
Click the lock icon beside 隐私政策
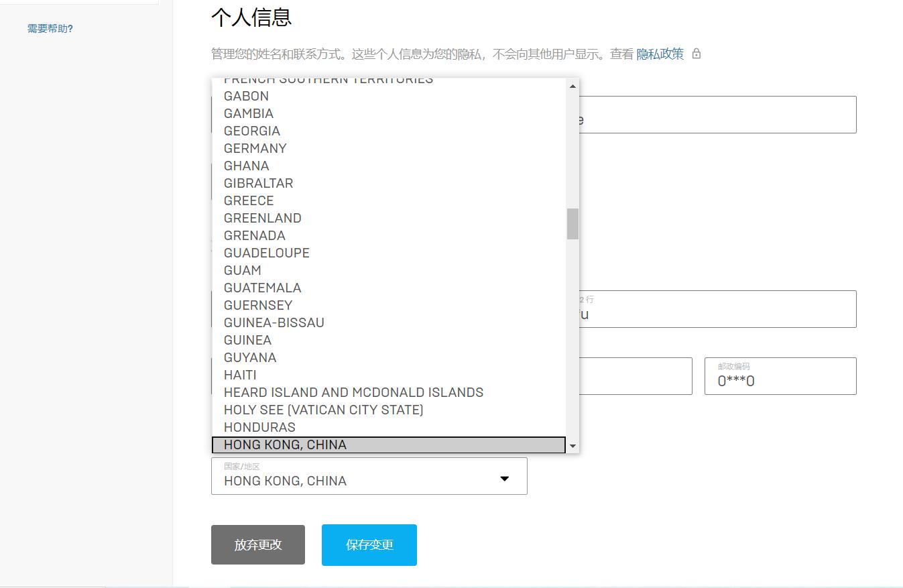point(696,54)
